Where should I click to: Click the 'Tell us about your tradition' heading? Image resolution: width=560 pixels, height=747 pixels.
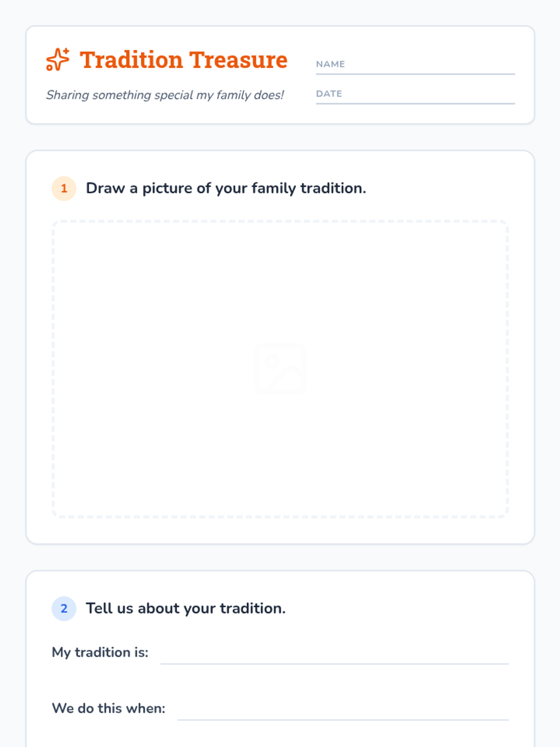pyautogui.click(x=186, y=608)
